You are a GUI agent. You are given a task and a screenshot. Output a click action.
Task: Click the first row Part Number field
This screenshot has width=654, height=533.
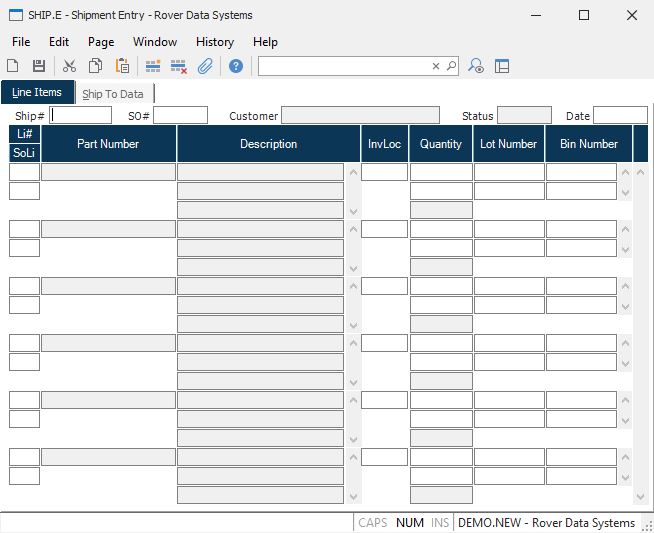[x=108, y=172]
